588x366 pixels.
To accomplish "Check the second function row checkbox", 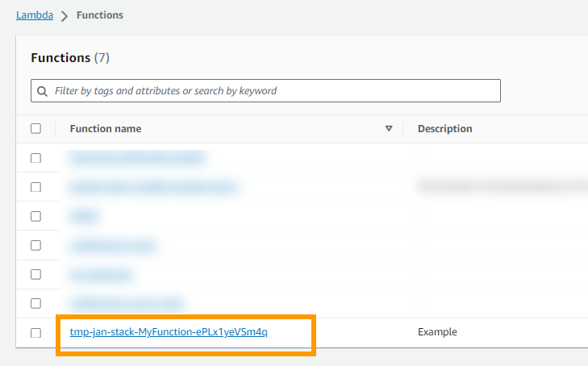I will pos(35,187).
